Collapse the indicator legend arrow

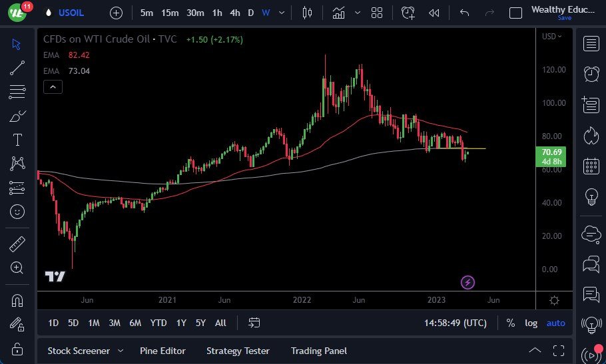53,87
